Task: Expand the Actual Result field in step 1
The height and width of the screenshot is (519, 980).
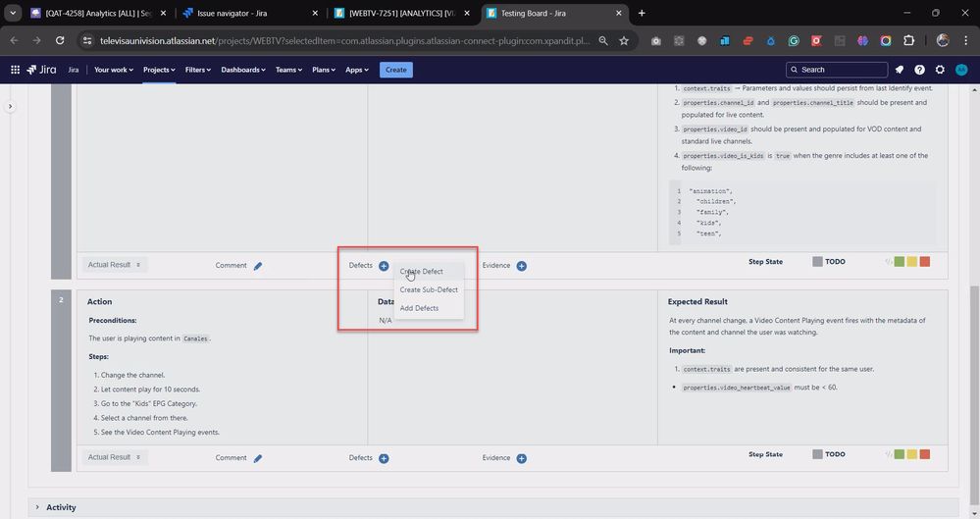Action: point(114,265)
